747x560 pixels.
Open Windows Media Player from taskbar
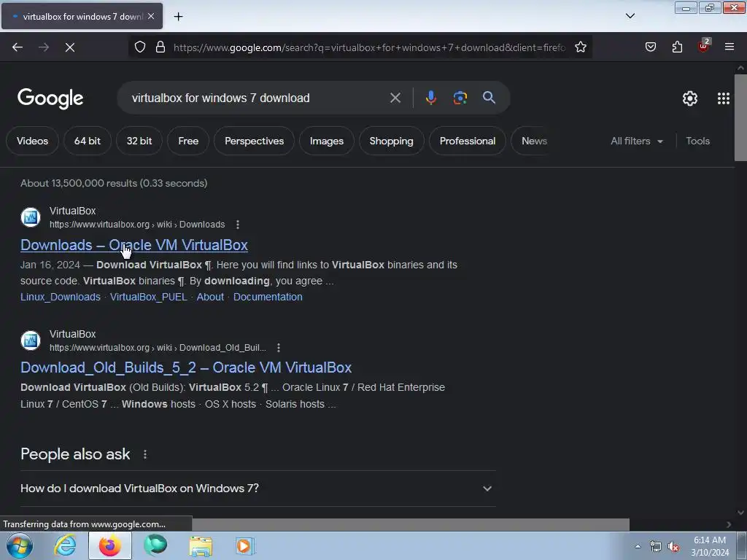(245, 546)
